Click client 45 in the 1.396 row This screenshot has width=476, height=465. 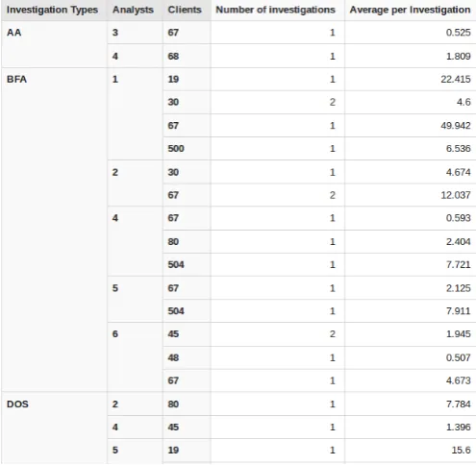coord(173,428)
